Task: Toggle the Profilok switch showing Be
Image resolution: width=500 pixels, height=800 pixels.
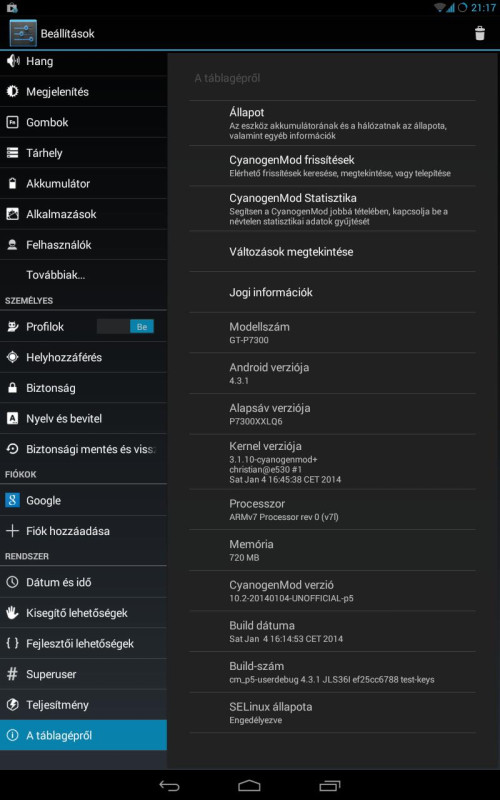Action: coord(126,327)
